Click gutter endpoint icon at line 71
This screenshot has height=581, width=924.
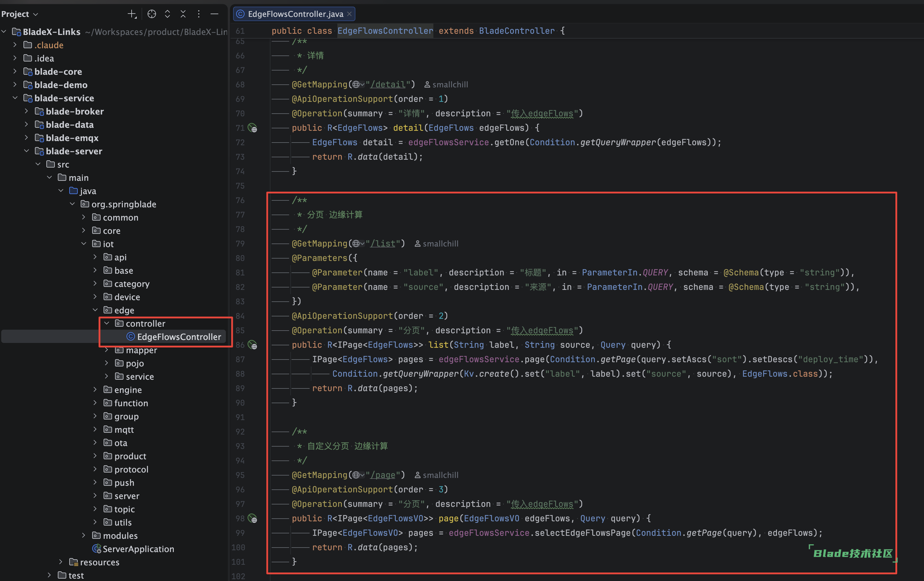(x=252, y=128)
